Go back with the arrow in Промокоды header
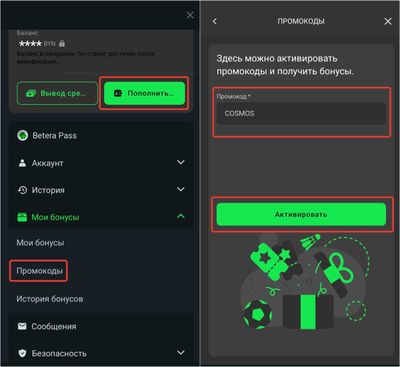The width and height of the screenshot is (400, 367). (x=215, y=21)
